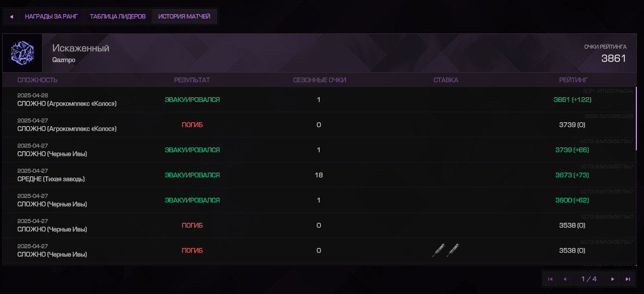Click the Сложность column header

click(37, 80)
